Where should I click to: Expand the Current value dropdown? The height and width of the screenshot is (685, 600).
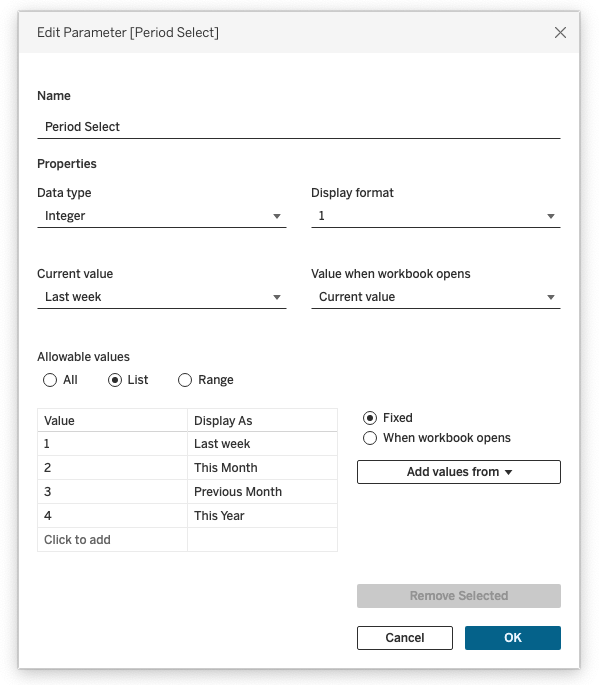(x=161, y=297)
